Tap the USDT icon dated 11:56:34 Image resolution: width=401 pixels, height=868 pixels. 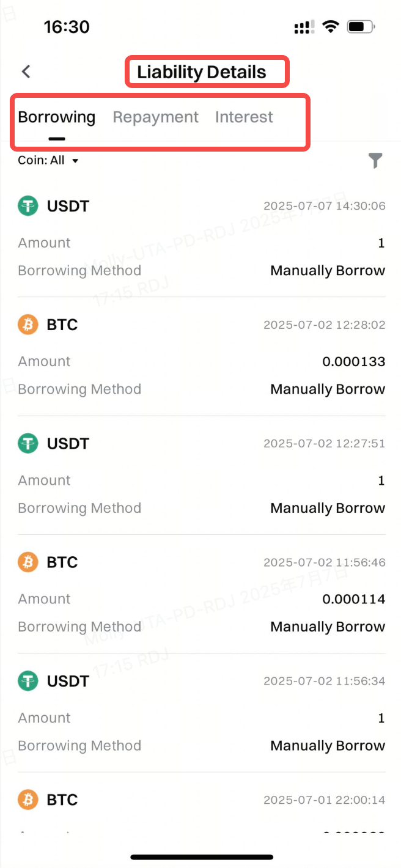click(28, 681)
